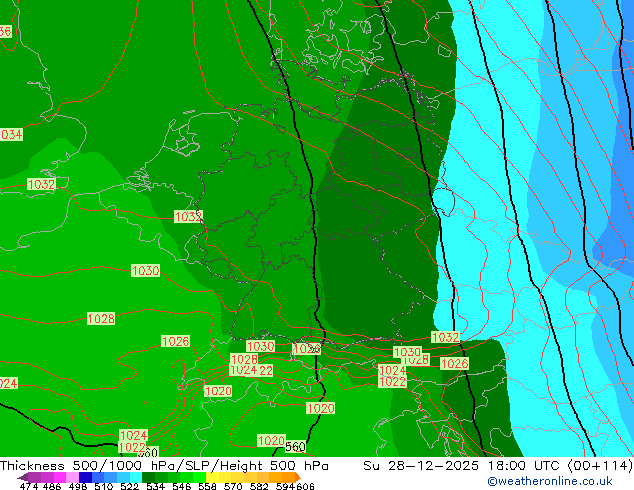Screen dimensions: 634x490
Task: Click the '(00+114)' forecast hour text
Action: click(600, 466)
